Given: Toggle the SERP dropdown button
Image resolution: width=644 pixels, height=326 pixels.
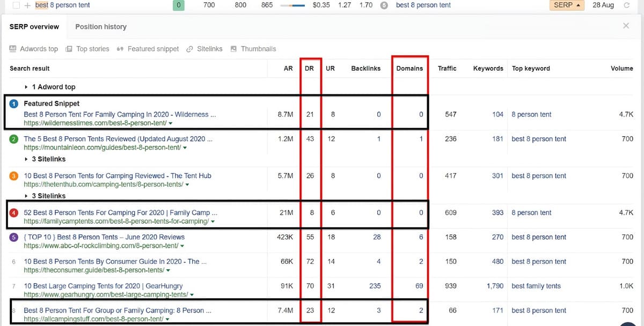Looking at the screenshot, I should tap(567, 5).
